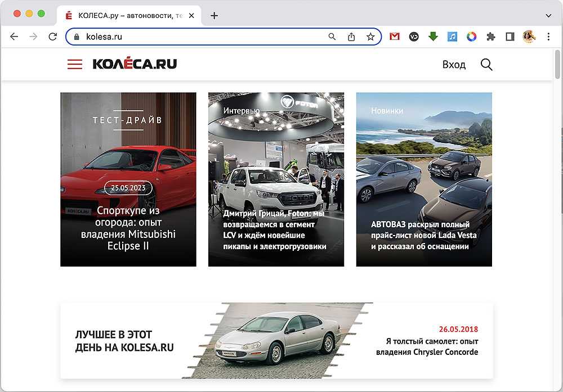Open the Gmail extension icon
Image resolution: width=563 pixels, height=392 pixels.
click(395, 37)
